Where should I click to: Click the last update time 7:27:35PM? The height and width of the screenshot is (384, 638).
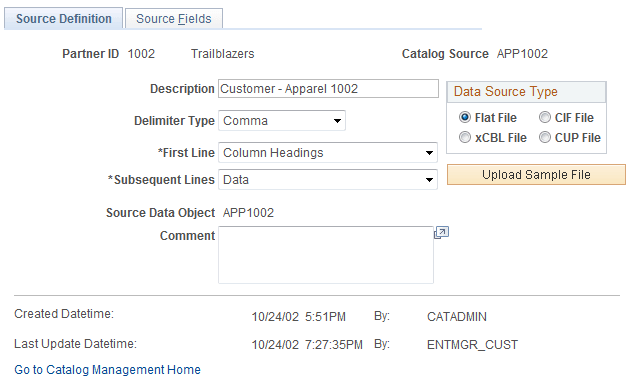tap(334, 345)
